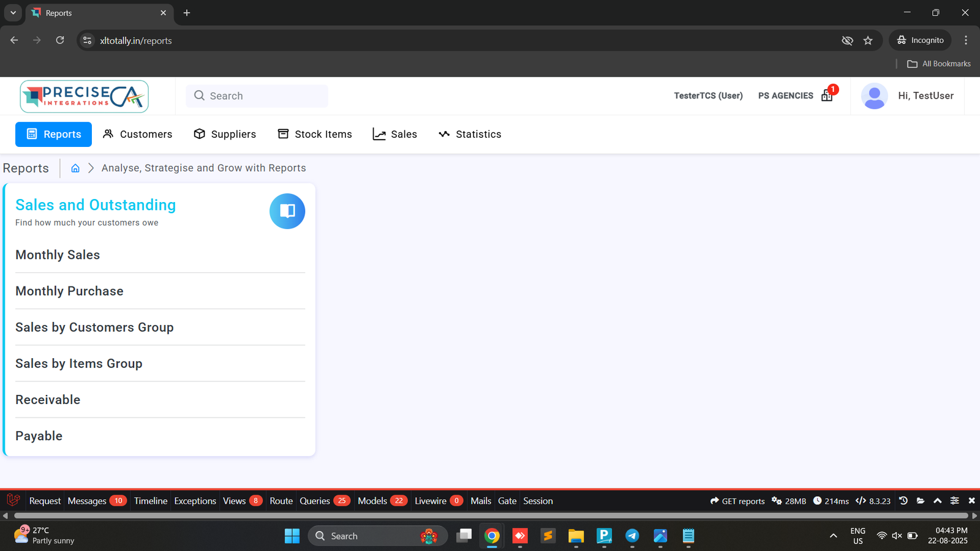Bookmark this page with star icon

[868, 40]
